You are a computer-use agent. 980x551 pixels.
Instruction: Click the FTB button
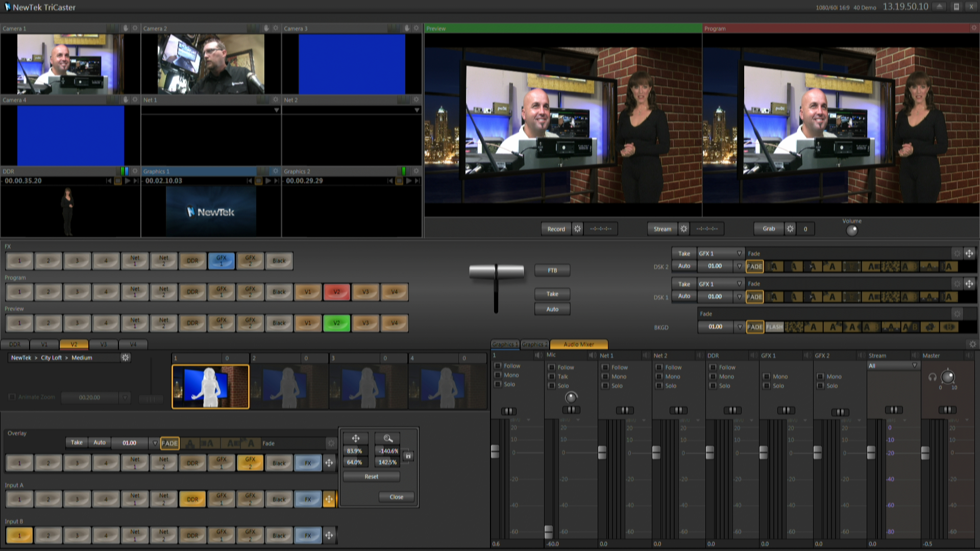point(552,270)
